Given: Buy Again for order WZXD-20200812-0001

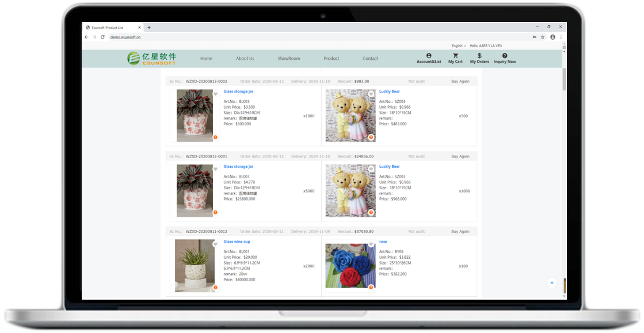Looking at the screenshot, I should pyautogui.click(x=460, y=156).
